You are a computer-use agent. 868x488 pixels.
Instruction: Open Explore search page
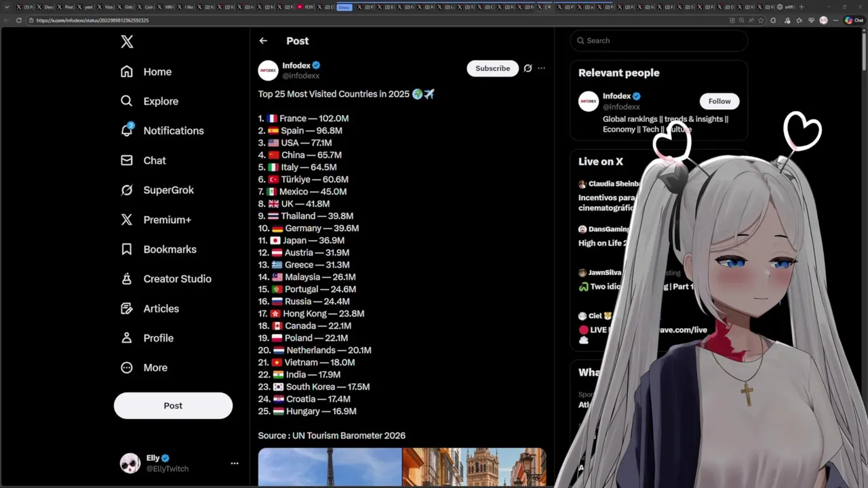pos(149,101)
